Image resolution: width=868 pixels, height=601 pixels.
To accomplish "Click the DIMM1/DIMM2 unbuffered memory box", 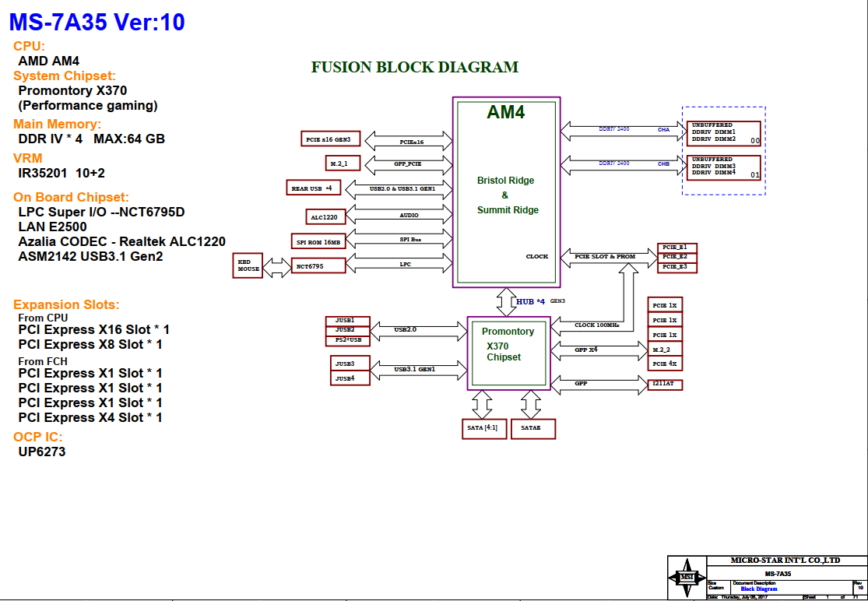I will click(x=723, y=133).
